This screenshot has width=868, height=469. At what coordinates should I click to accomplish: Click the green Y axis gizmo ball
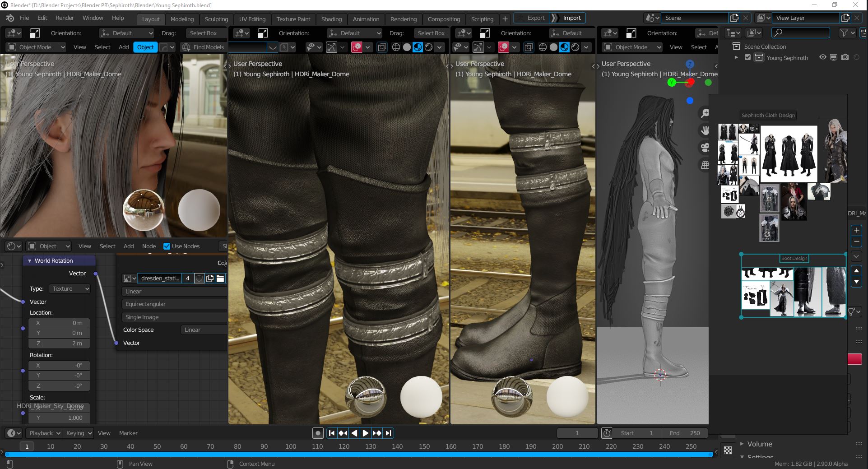[672, 82]
